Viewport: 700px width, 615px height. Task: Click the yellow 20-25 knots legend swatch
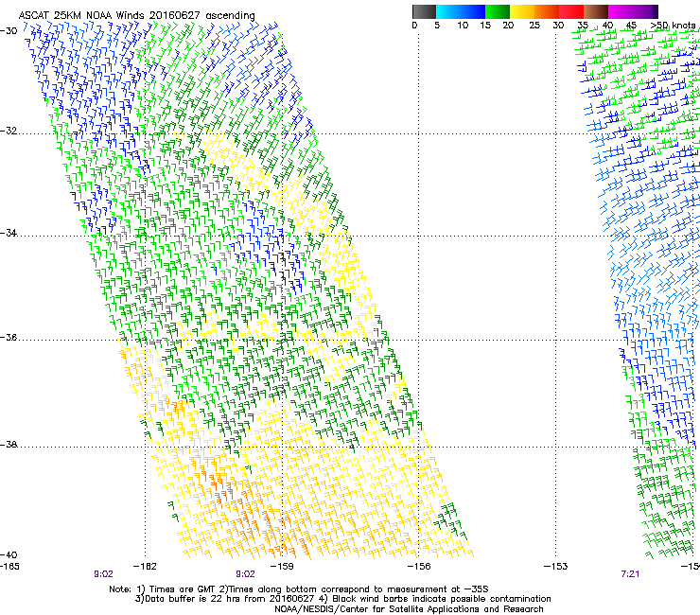[x=522, y=11]
